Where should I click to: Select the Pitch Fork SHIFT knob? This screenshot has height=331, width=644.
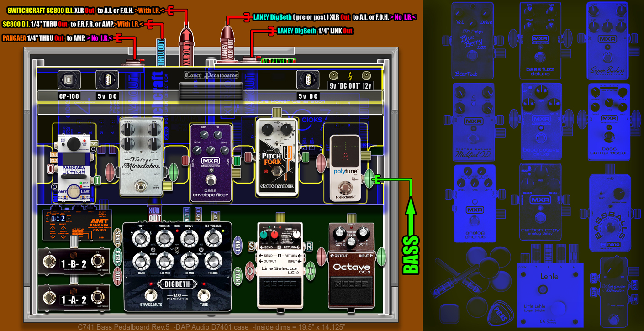click(286, 130)
